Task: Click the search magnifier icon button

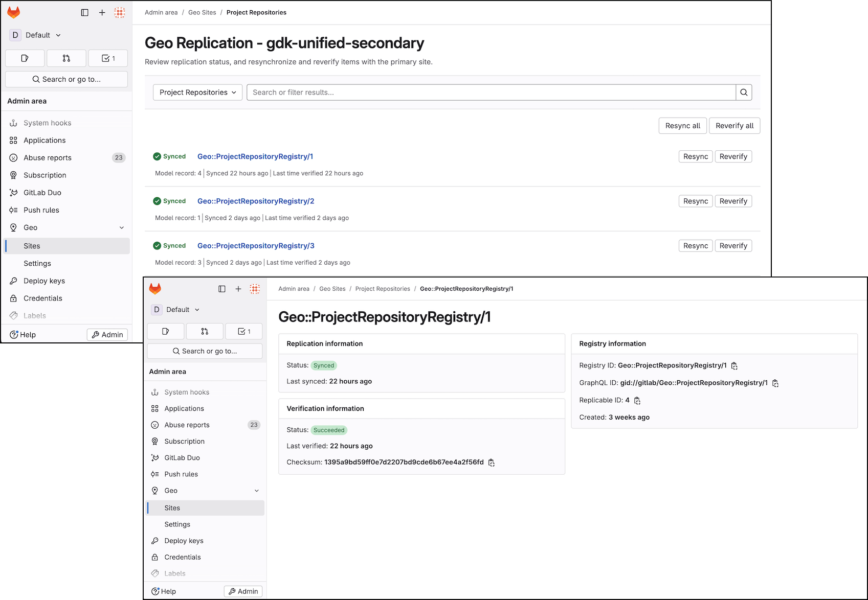Action: 744,93
